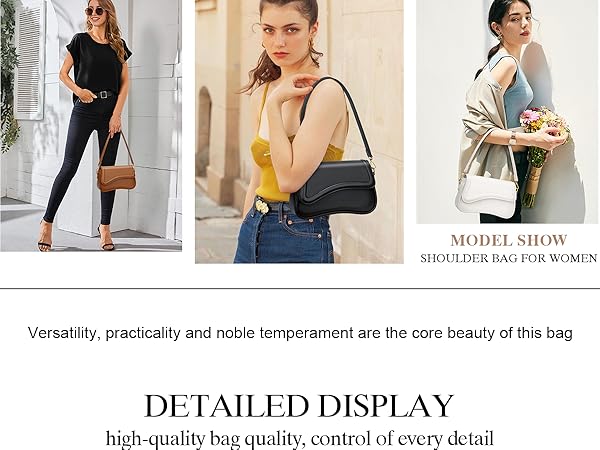The width and height of the screenshot is (600, 450).
Task: Click the horizontal divider line
Action: tap(300, 289)
